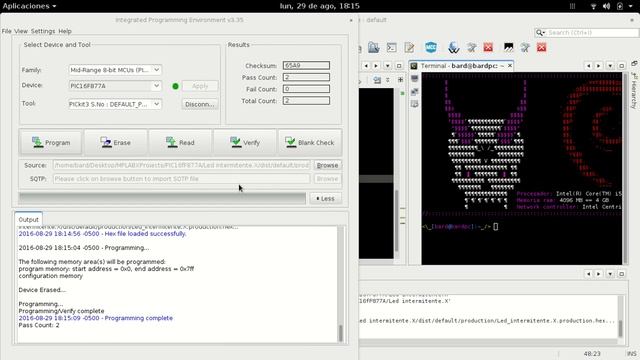Open the File menu in IPE

(7, 31)
